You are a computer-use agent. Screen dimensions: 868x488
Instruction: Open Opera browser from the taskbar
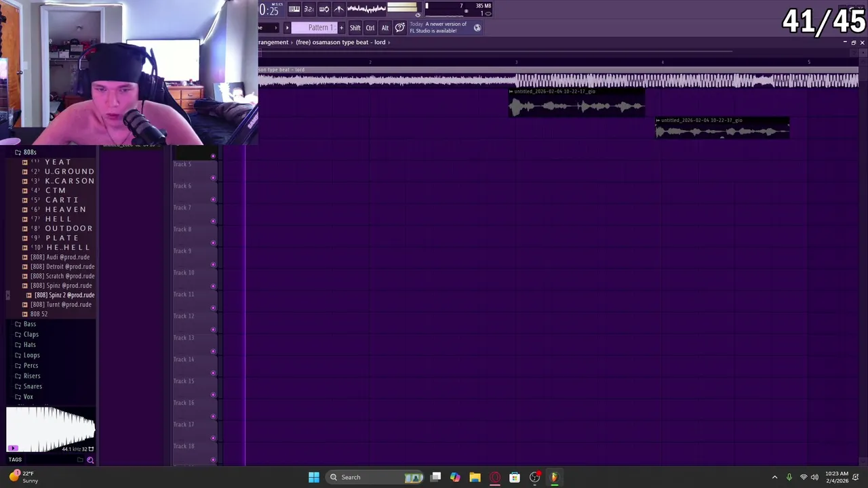[x=495, y=477]
